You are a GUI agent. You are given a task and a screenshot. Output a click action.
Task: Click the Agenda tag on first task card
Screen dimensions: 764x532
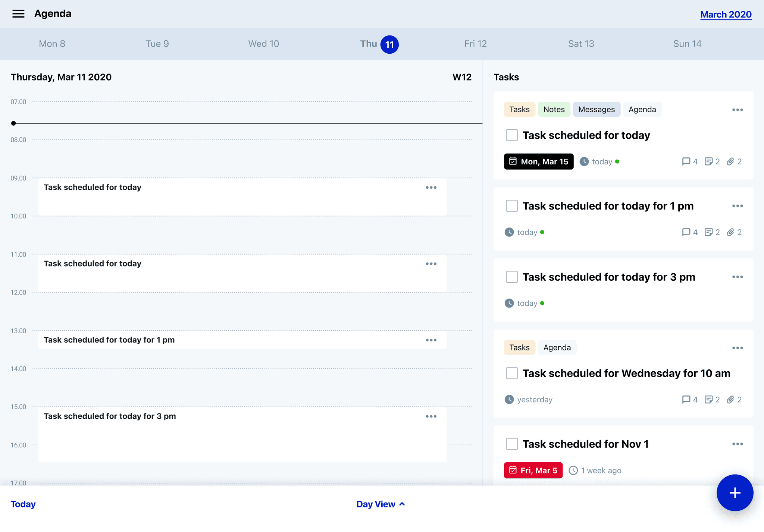point(642,110)
